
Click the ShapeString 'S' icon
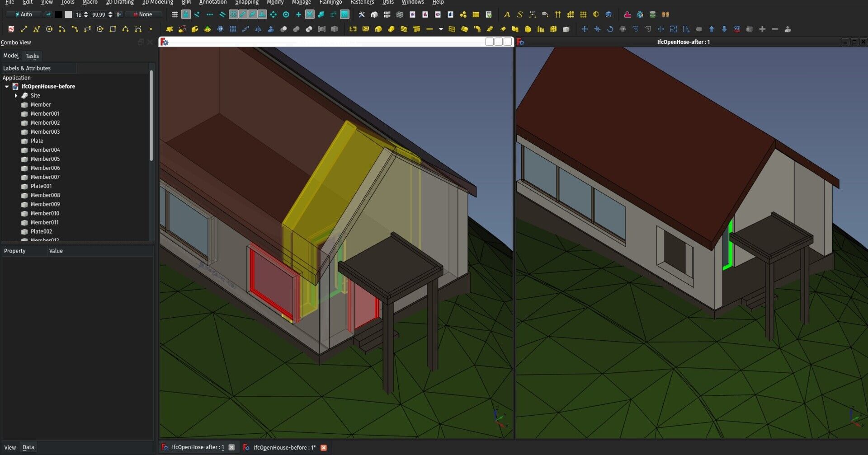click(x=519, y=14)
